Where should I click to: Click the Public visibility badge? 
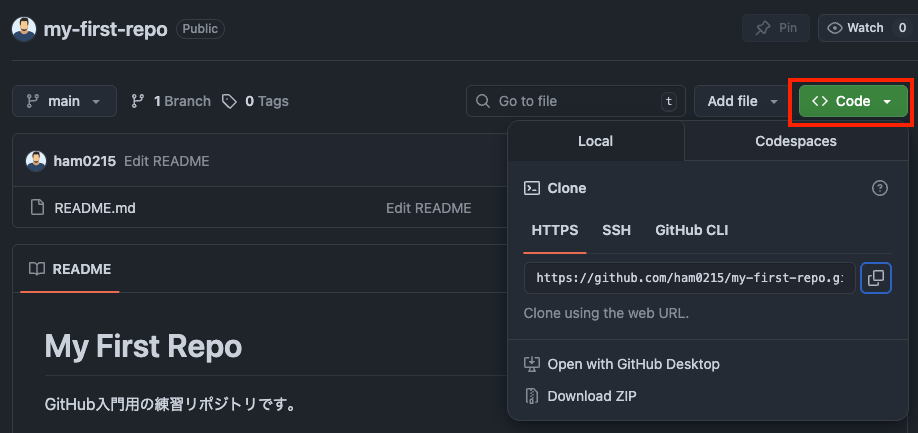(200, 29)
